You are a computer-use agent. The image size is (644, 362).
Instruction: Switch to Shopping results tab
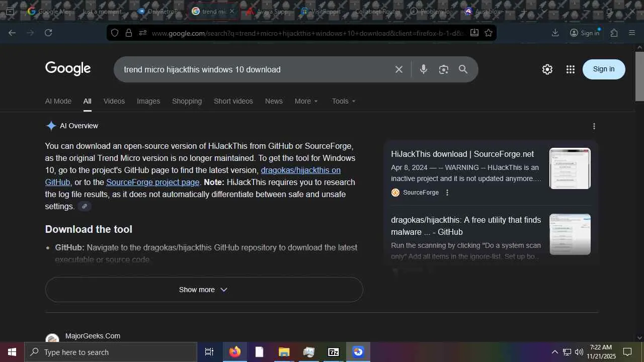(187, 101)
